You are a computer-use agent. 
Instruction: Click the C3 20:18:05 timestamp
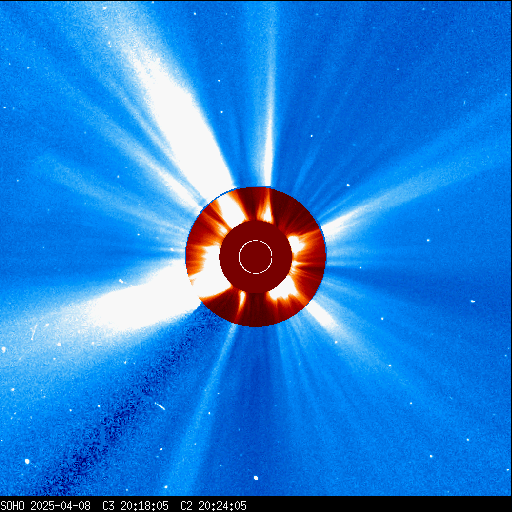[x=135, y=506]
